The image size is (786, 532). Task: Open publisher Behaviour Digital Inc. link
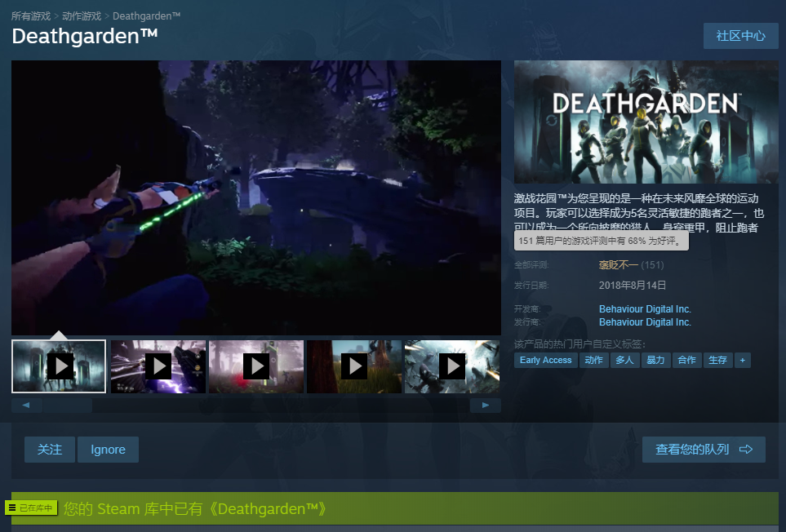click(645, 322)
